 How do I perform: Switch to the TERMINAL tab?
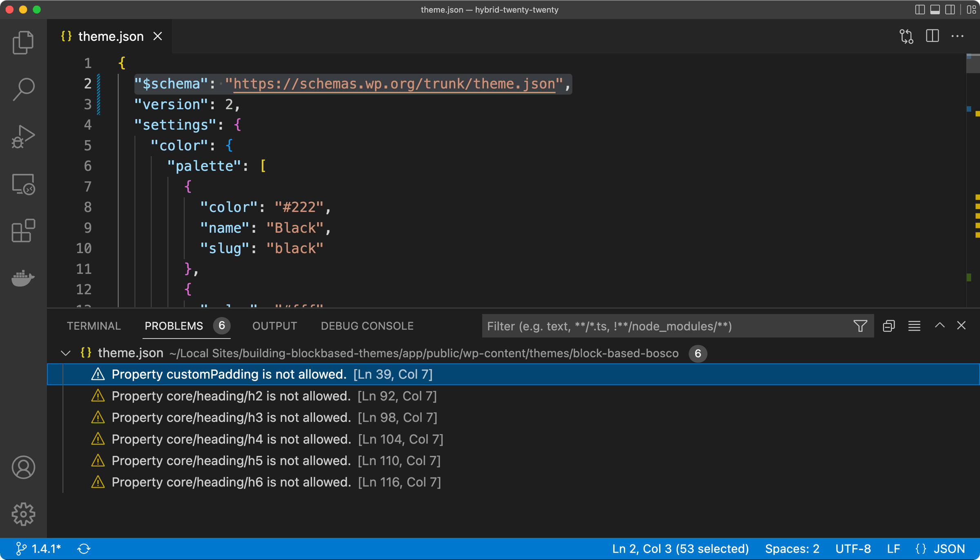coord(94,326)
